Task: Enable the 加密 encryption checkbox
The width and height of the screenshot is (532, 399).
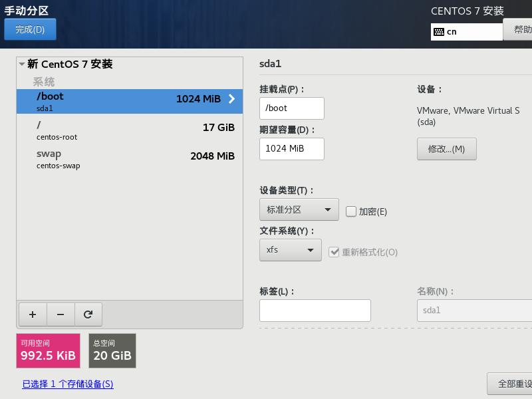Action: pos(350,211)
